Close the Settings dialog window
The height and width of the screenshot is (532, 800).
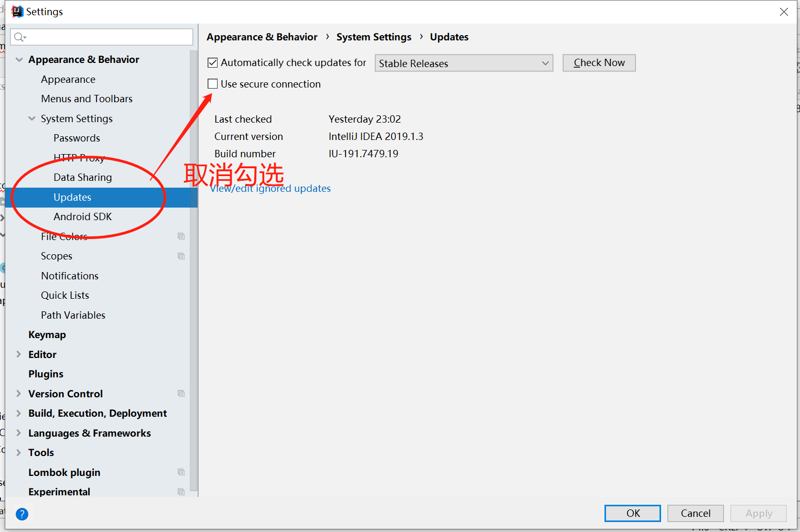tap(784, 12)
